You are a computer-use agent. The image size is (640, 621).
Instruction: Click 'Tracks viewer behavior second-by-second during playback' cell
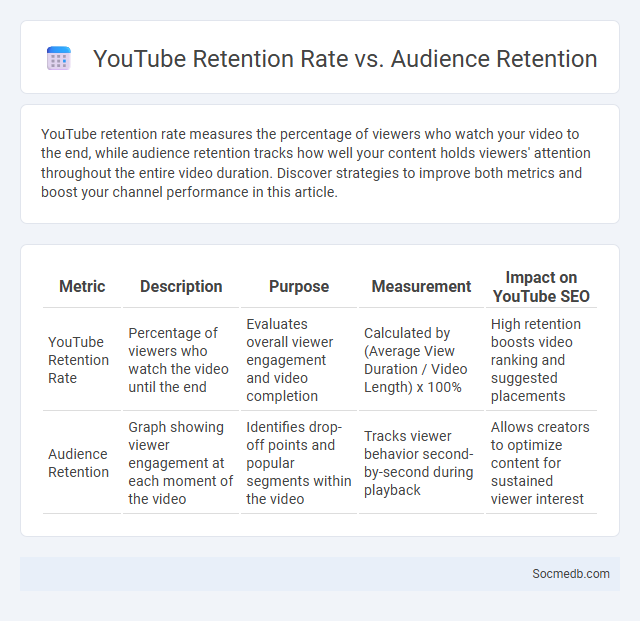click(x=421, y=463)
